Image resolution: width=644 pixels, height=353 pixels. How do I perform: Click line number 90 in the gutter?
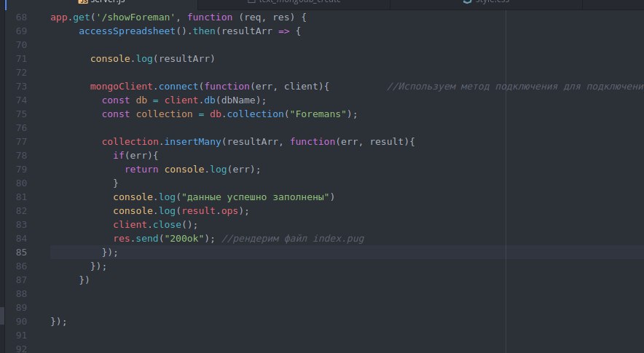tap(21, 322)
